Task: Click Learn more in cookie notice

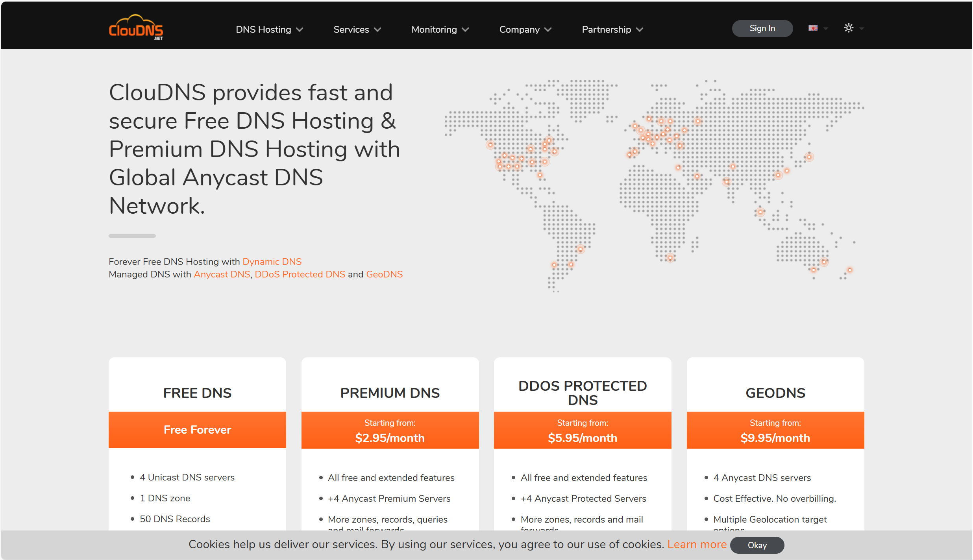Action: tap(697, 544)
